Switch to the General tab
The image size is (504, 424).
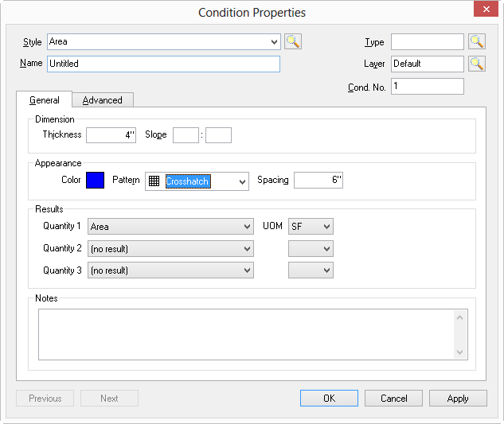pos(45,100)
